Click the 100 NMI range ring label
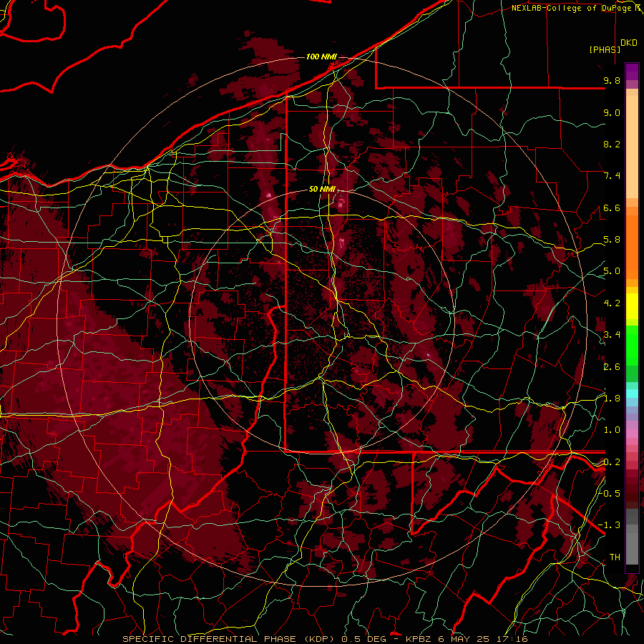The width and height of the screenshot is (644, 644). (321, 57)
